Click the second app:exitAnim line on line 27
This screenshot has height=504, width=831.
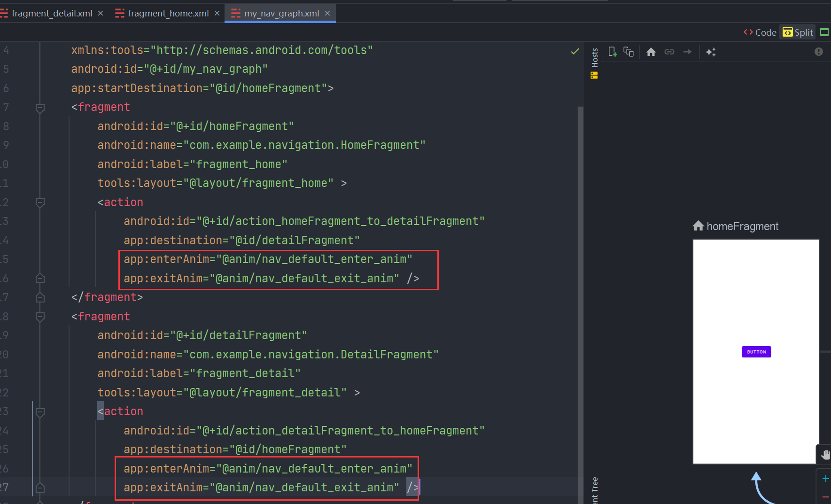(x=271, y=488)
